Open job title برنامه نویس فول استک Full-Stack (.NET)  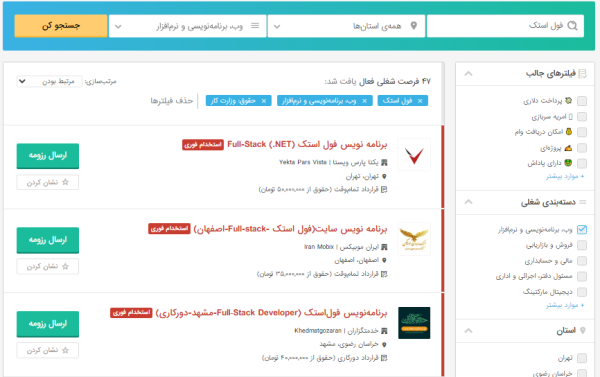[307, 144]
